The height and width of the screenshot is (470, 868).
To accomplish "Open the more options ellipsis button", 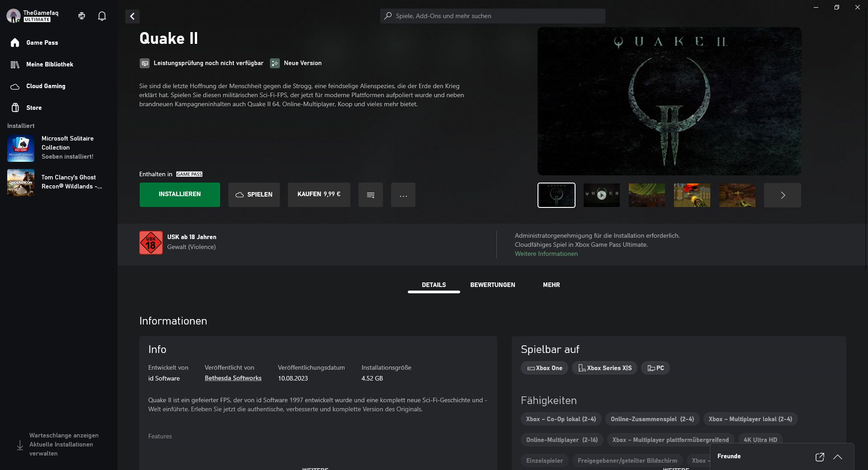I will pyautogui.click(x=403, y=195).
